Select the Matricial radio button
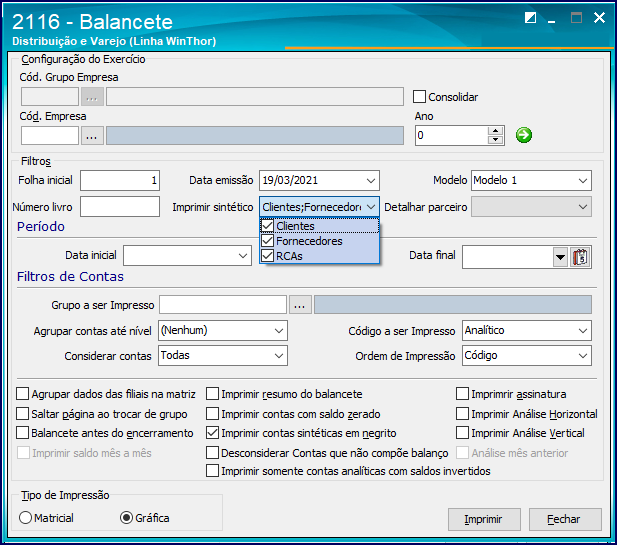The height and width of the screenshot is (545, 617). pos(25,518)
